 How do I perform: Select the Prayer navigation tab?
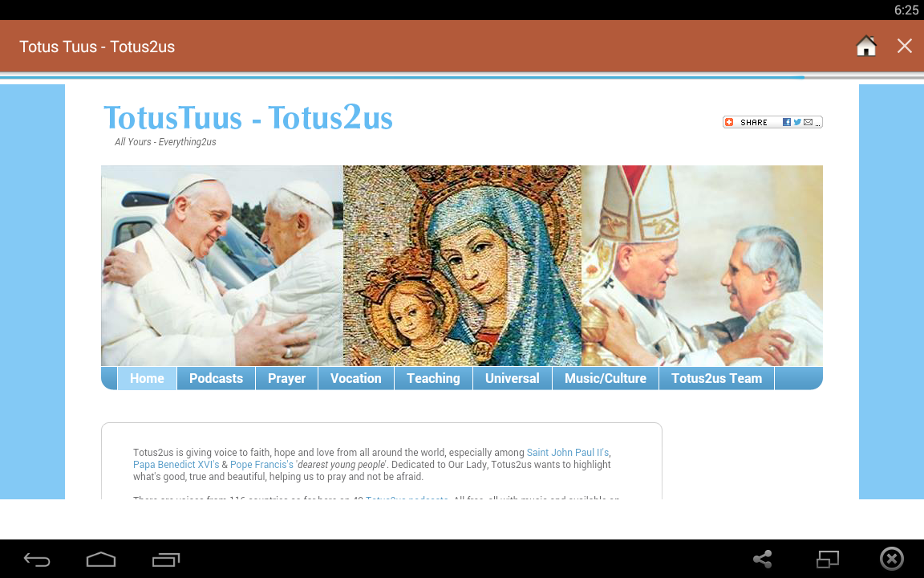[287, 379]
